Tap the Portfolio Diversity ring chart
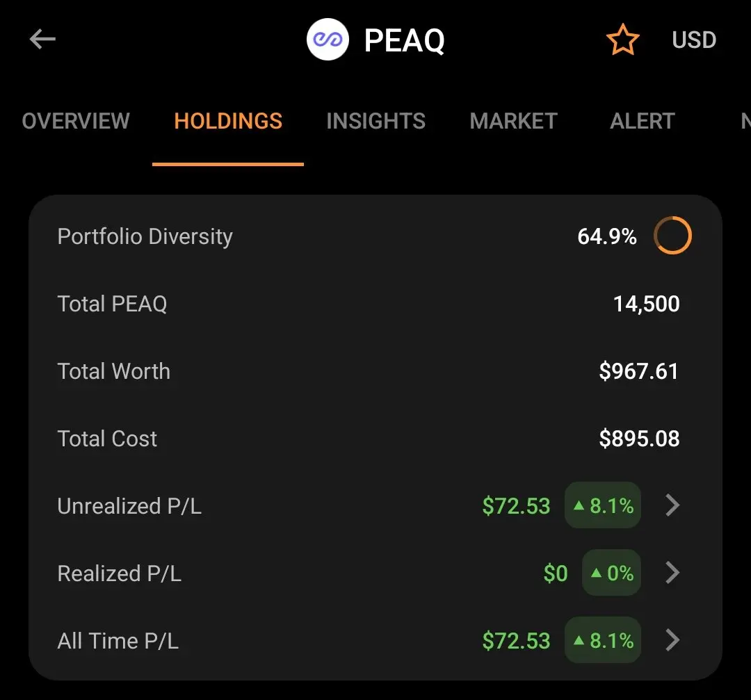The width and height of the screenshot is (751, 700). pyautogui.click(x=672, y=235)
